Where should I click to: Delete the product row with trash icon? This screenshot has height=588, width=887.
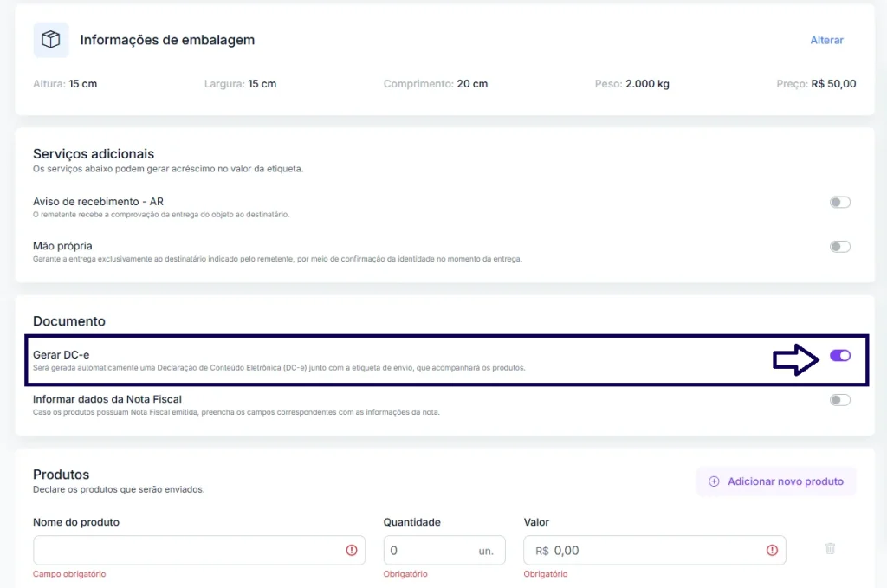coord(830,549)
